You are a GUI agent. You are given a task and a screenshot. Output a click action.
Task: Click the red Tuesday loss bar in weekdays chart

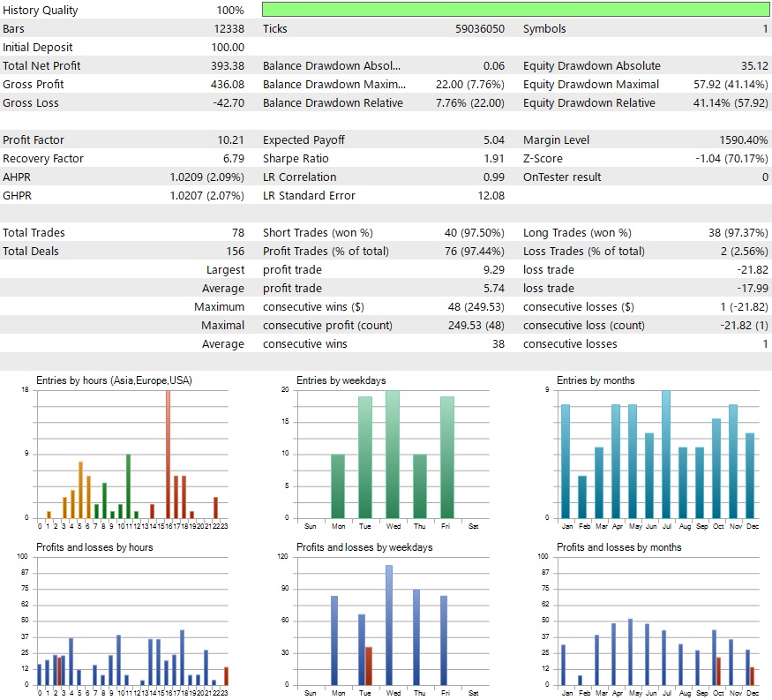pyautogui.click(x=369, y=666)
